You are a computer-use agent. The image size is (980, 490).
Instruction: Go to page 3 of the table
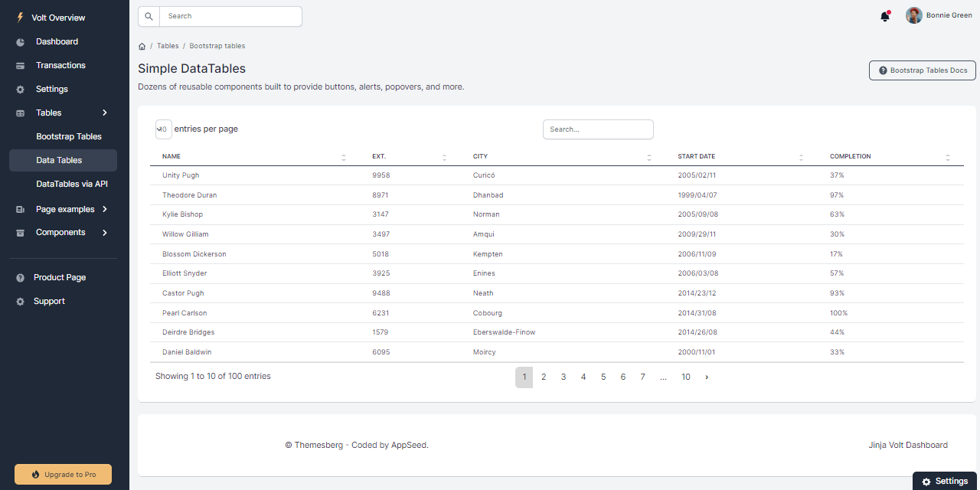click(563, 377)
